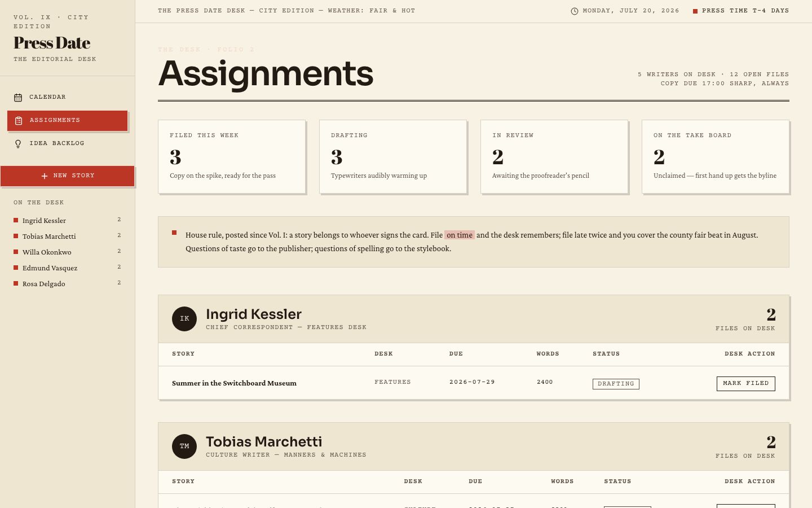The height and width of the screenshot is (508, 812).
Task: Click 'Monday, July 20, 2026' date text
Action: tap(631, 11)
